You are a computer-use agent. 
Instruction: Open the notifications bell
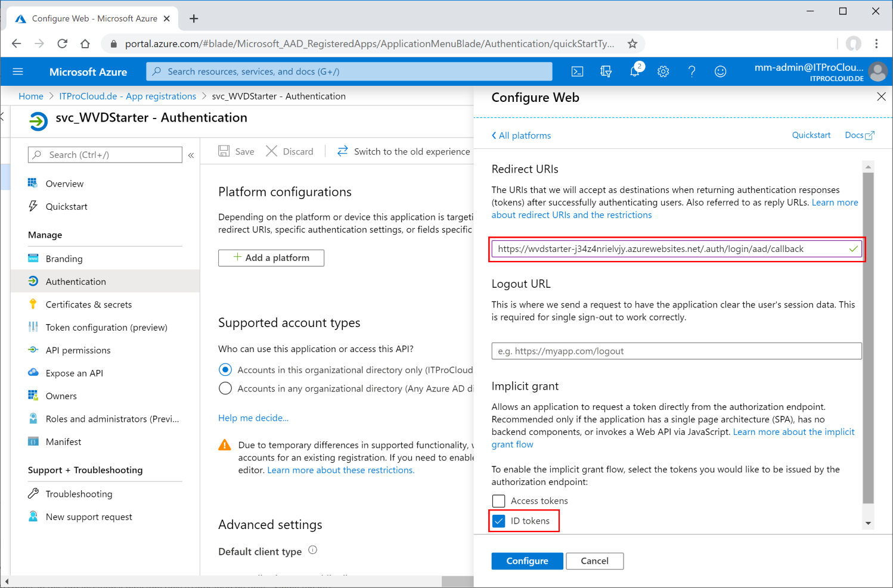(x=635, y=71)
